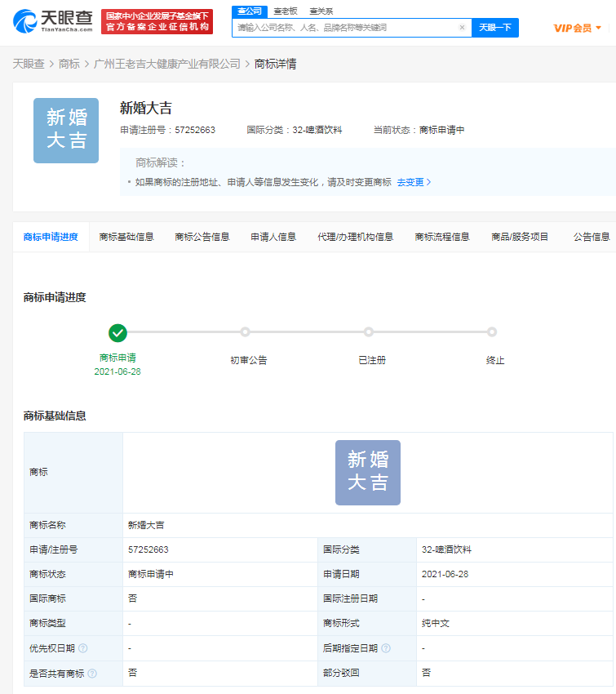Click the 初审公告 progress step marker
Image resolution: width=616 pixels, height=694 pixels.
[x=245, y=332]
